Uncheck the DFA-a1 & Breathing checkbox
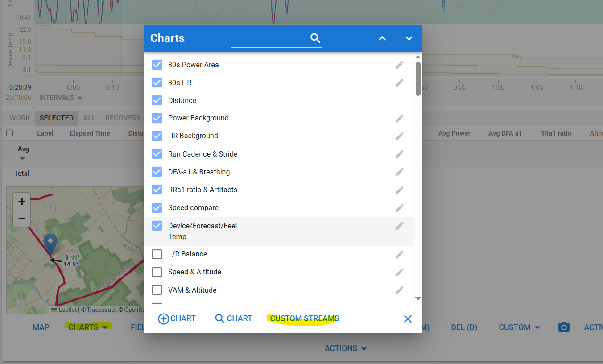The width and height of the screenshot is (603, 364). pyautogui.click(x=157, y=172)
